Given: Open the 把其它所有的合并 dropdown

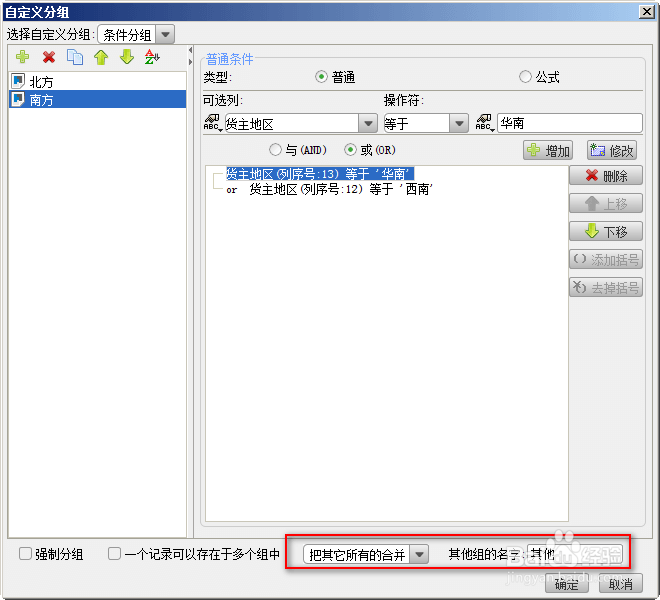Looking at the screenshot, I should [x=419, y=554].
